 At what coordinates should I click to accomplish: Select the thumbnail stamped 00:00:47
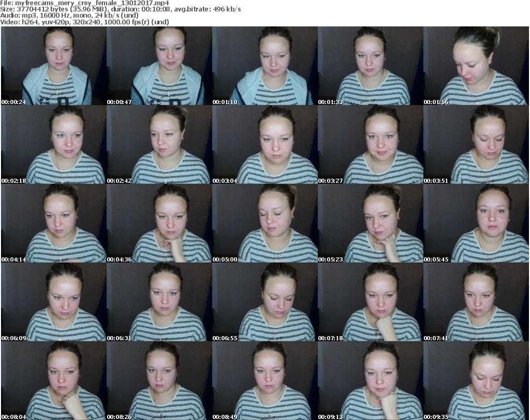[x=159, y=66]
